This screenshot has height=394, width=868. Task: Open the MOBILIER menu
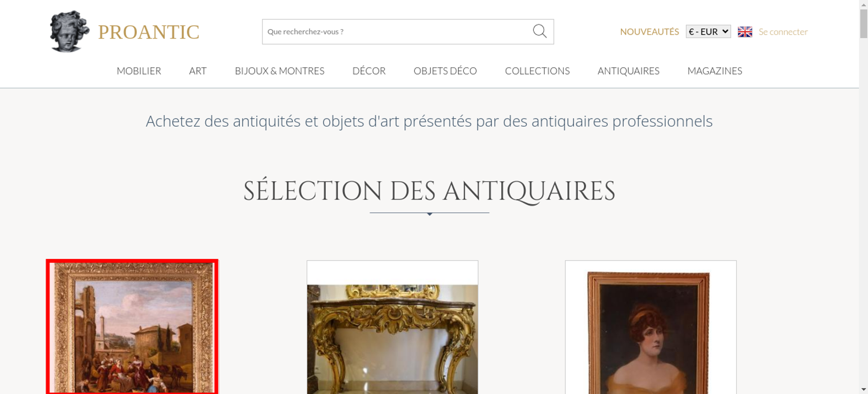pyautogui.click(x=139, y=71)
